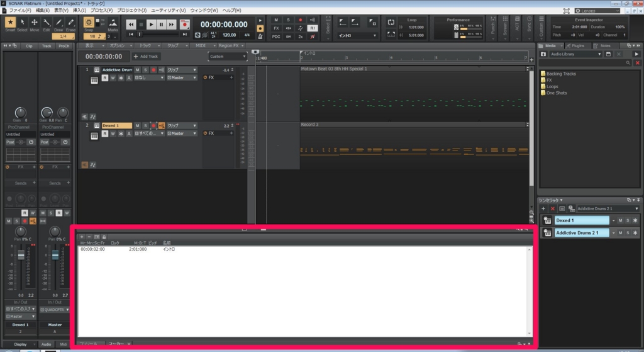The width and height of the screenshot is (644, 352).
Task: Toggle global FX bypass in Mix module
Action: click(276, 28)
